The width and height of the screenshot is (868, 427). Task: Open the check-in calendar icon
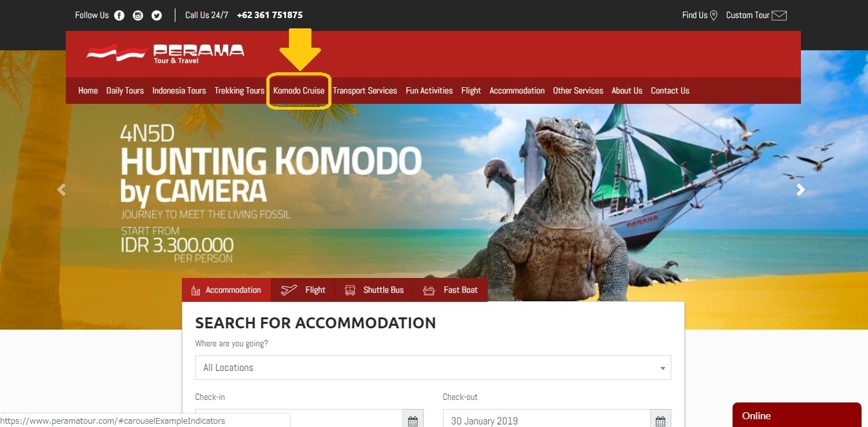pyautogui.click(x=413, y=421)
